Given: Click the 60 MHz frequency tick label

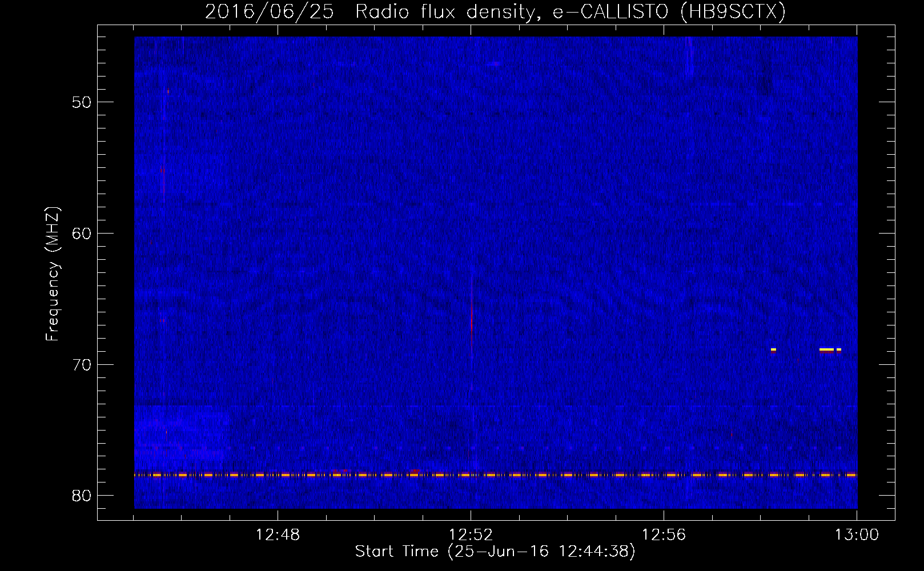Looking at the screenshot, I should click(82, 233).
